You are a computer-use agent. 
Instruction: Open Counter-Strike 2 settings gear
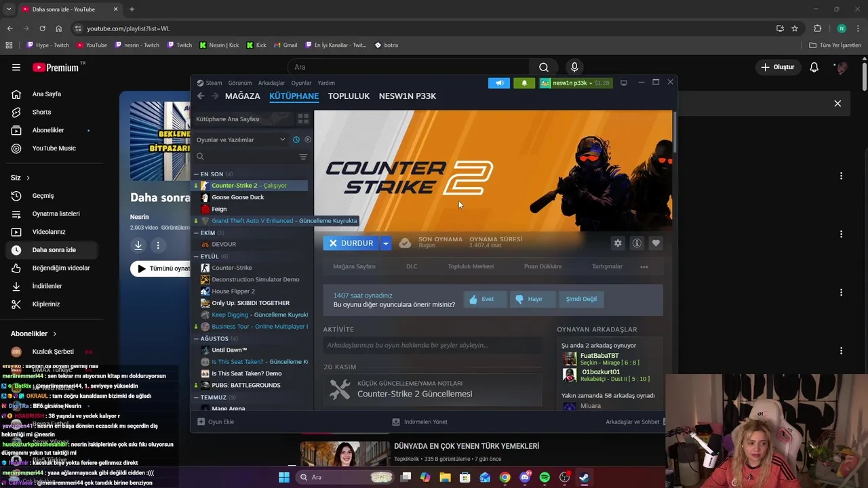618,243
